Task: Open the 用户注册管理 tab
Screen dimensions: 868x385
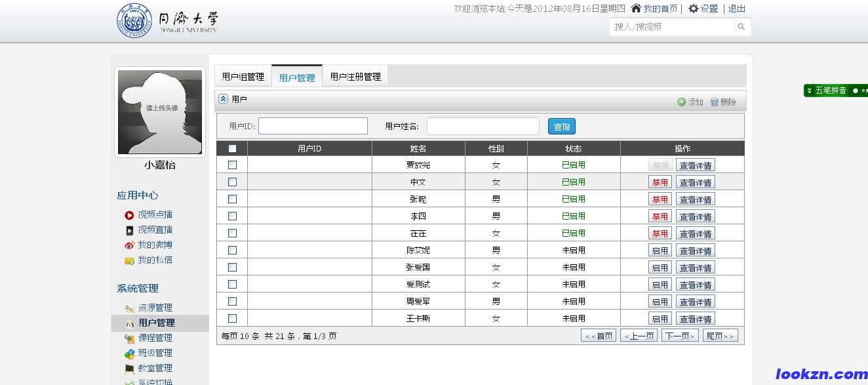Action: pos(355,77)
